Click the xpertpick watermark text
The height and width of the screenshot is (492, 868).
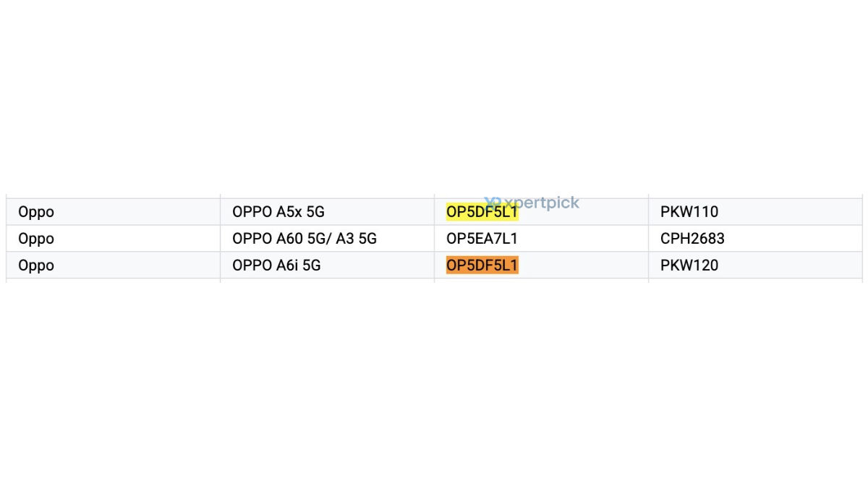pos(540,203)
